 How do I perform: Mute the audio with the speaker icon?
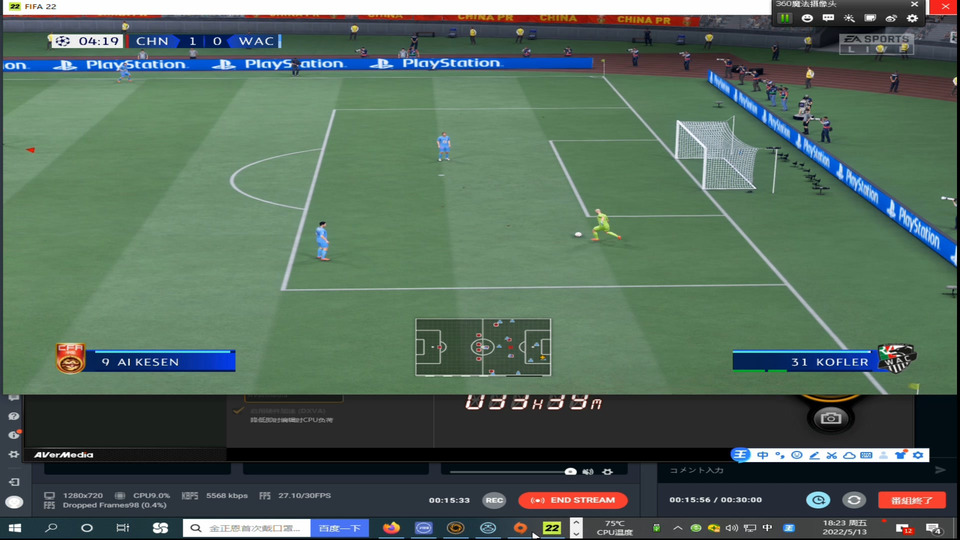tap(588, 472)
